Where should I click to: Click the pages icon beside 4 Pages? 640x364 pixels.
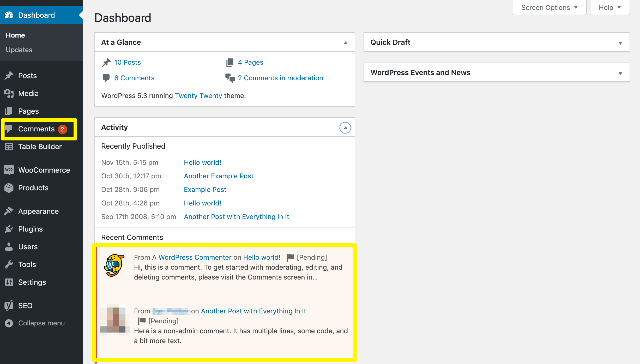230,62
